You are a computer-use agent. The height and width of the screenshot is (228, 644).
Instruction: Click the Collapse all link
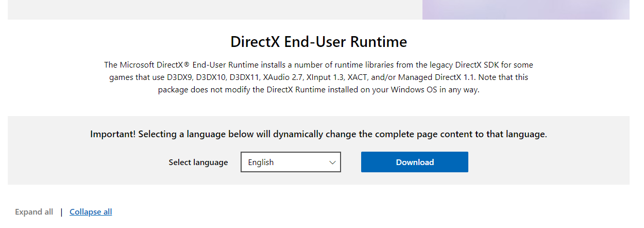(x=91, y=212)
